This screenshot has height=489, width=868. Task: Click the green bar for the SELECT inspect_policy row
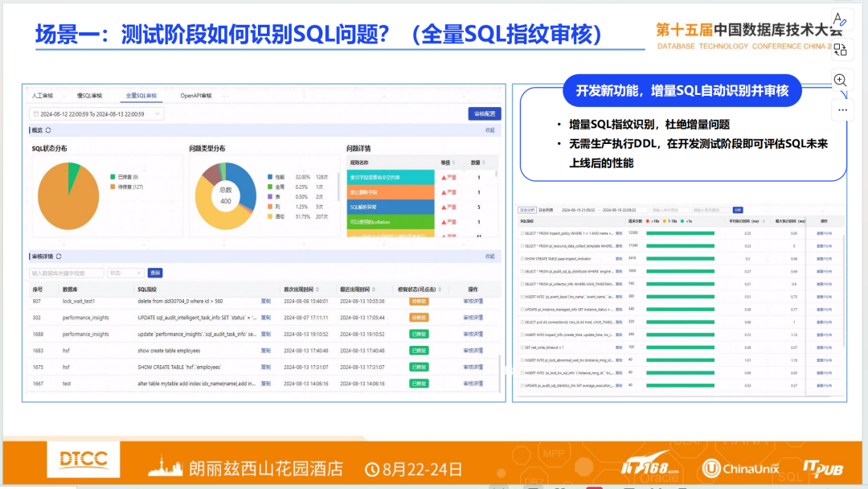681,233
